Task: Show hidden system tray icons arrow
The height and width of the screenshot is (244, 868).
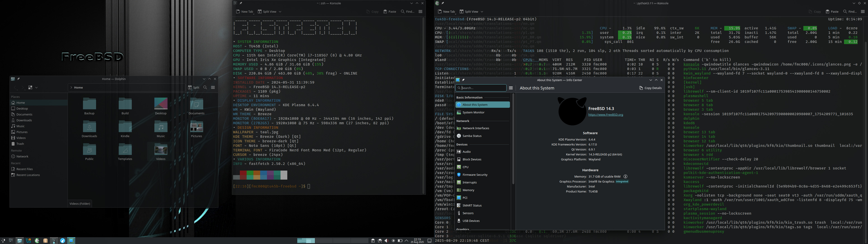Action: click(406, 241)
